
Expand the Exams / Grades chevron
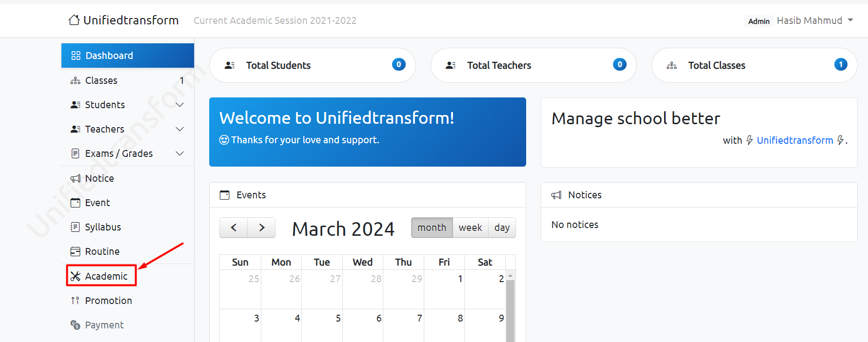180,153
